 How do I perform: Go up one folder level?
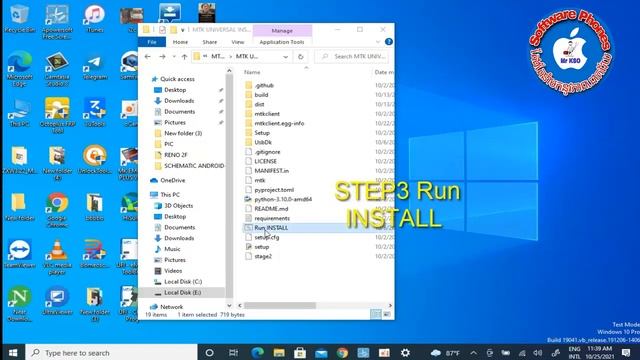point(184,57)
